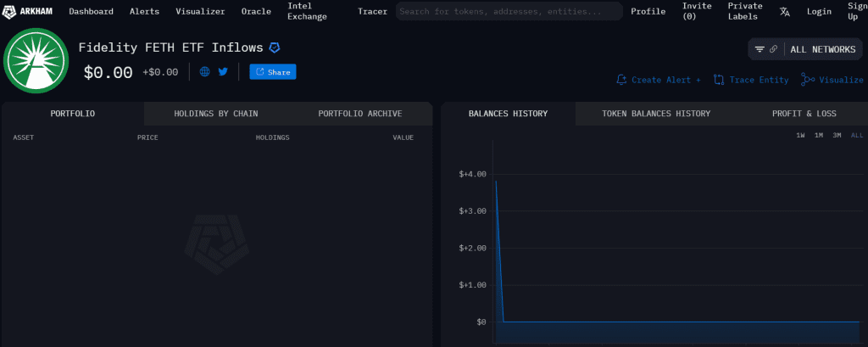The image size is (868, 347).
Task: Select the 3M chart range
Action: pyautogui.click(x=837, y=135)
